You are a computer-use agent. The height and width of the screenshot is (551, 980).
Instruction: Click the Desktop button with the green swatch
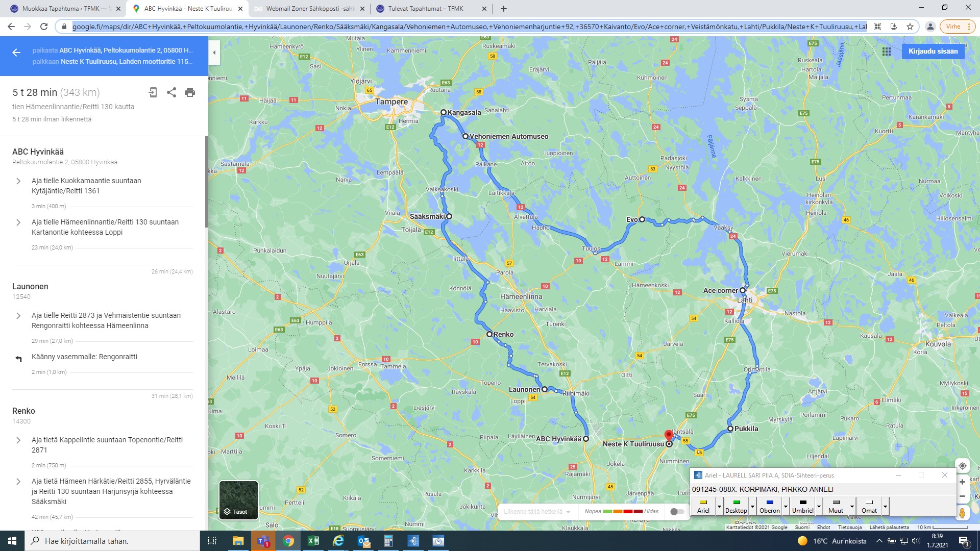click(x=736, y=507)
